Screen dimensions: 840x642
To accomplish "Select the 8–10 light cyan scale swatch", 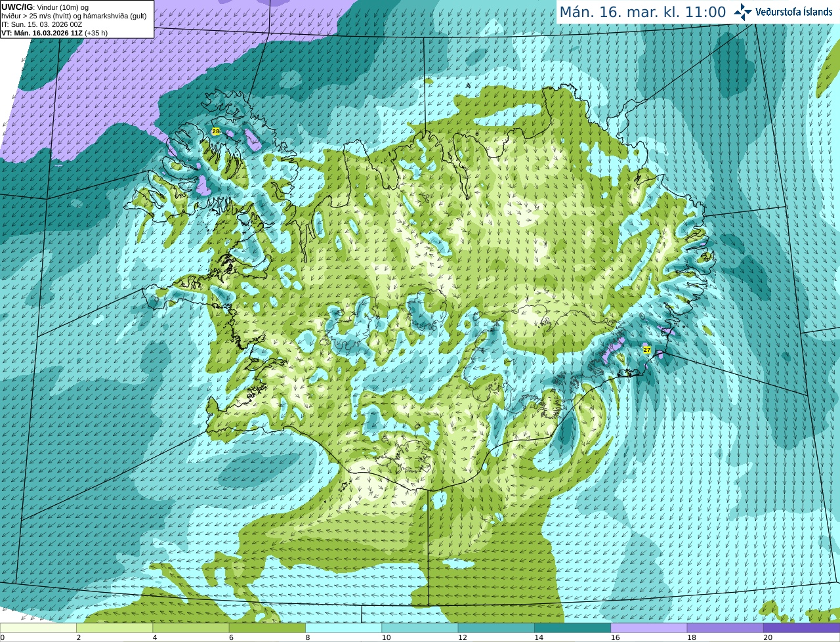I will click(344, 628).
